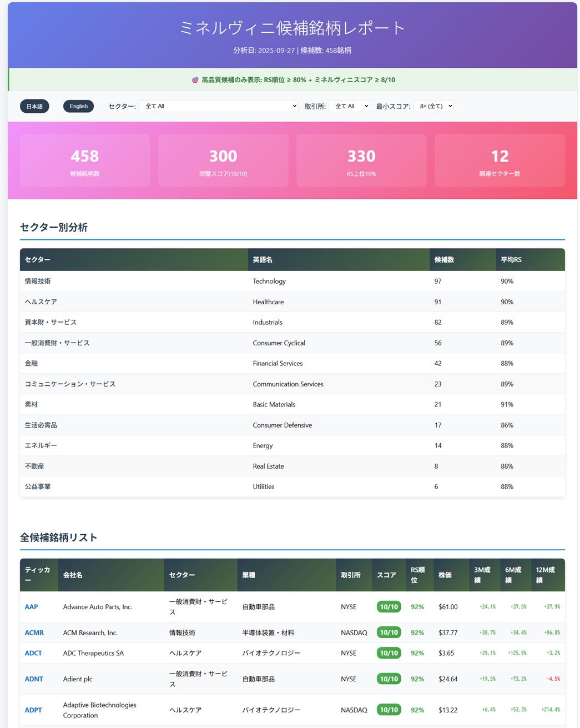This screenshot has height=728, width=580.
Task: Open the AAP ticker link
Action: (31, 607)
